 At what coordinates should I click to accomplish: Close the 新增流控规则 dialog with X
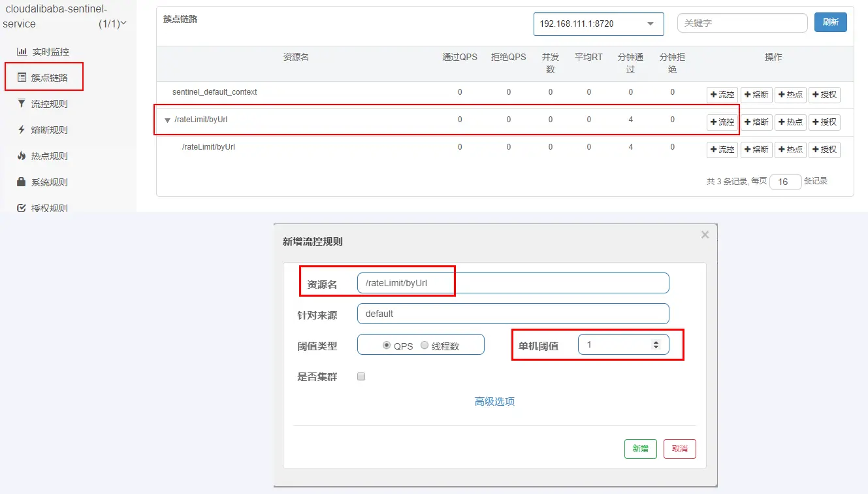click(705, 235)
